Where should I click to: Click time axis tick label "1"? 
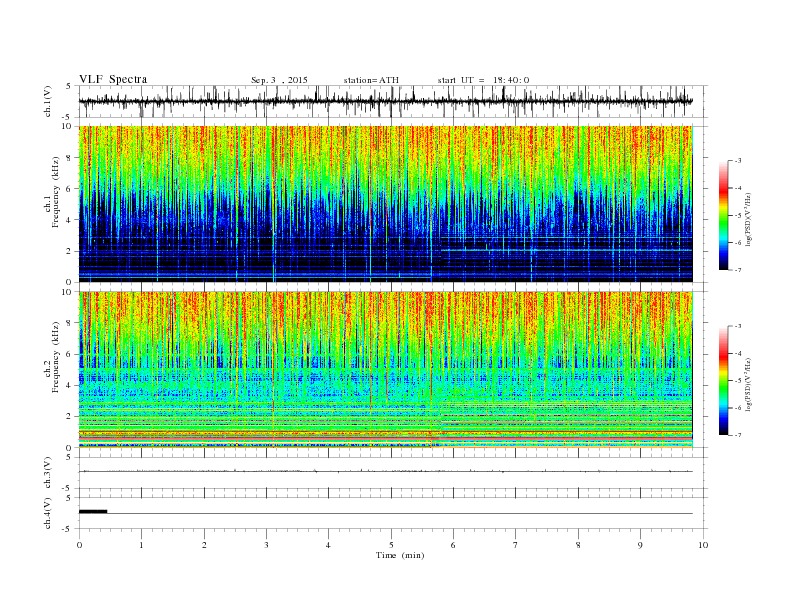click(x=141, y=545)
